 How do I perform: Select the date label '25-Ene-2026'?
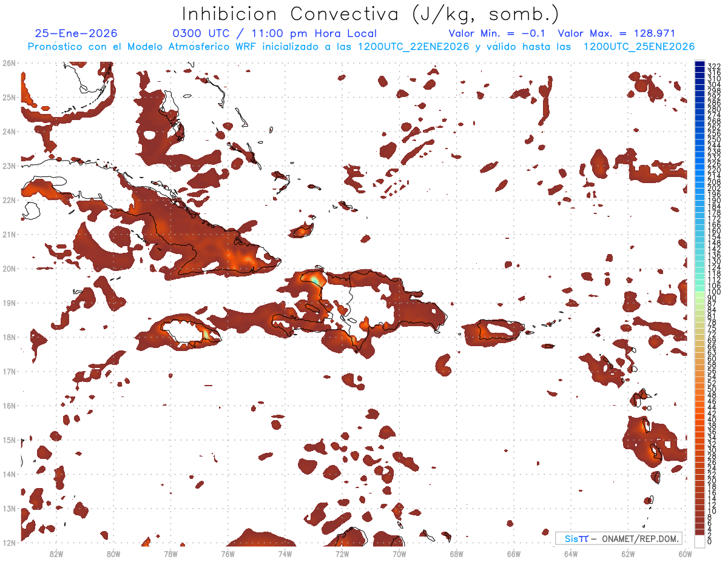[x=76, y=33]
